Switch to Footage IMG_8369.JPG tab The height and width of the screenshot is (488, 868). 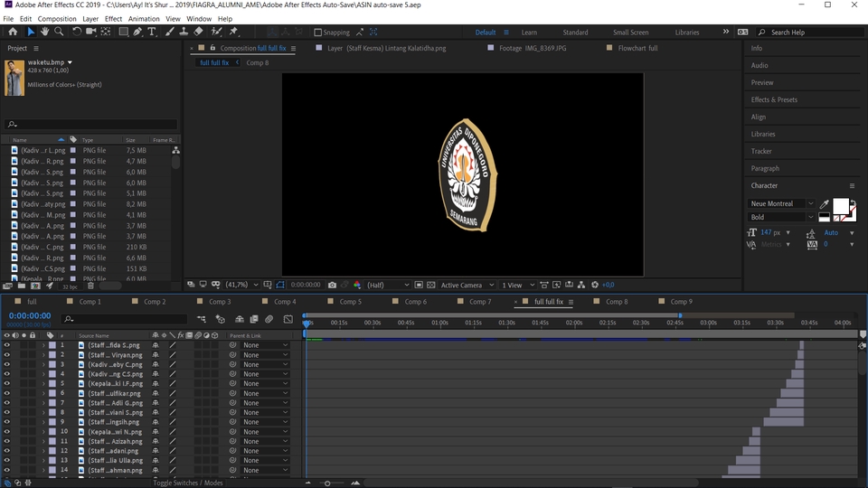click(533, 48)
